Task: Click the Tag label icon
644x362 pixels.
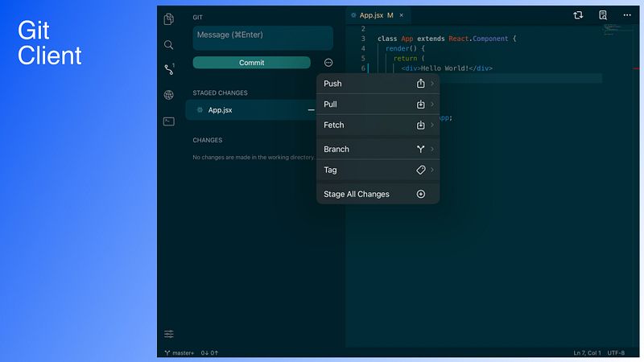Action: click(420, 170)
